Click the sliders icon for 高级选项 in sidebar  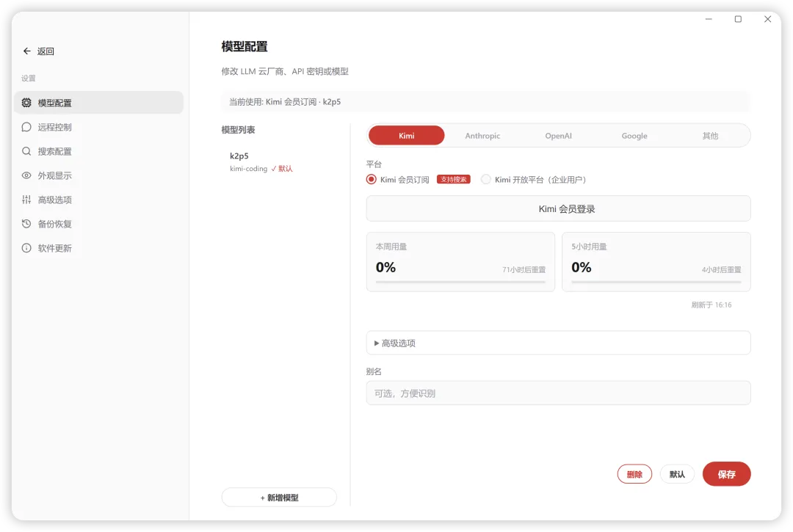(x=26, y=200)
